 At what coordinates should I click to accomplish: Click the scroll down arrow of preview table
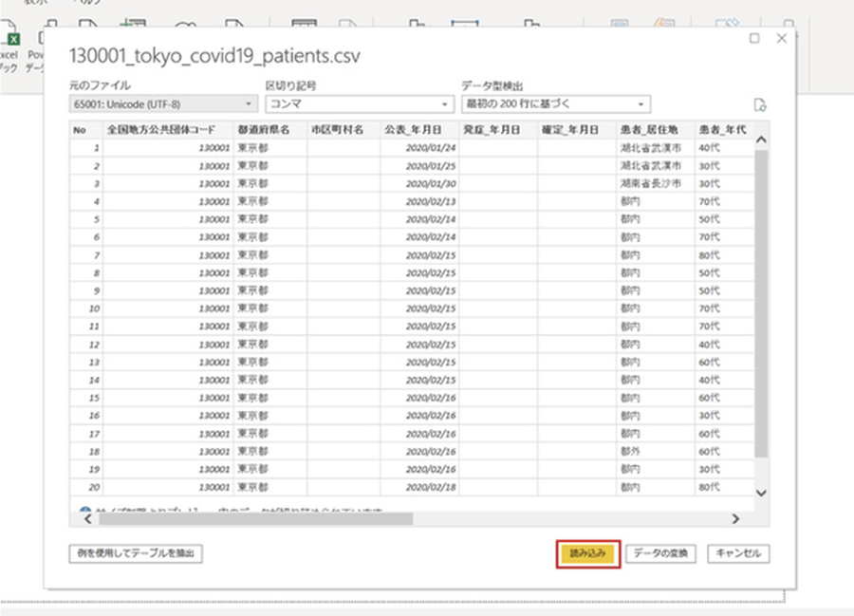coord(760,492)
